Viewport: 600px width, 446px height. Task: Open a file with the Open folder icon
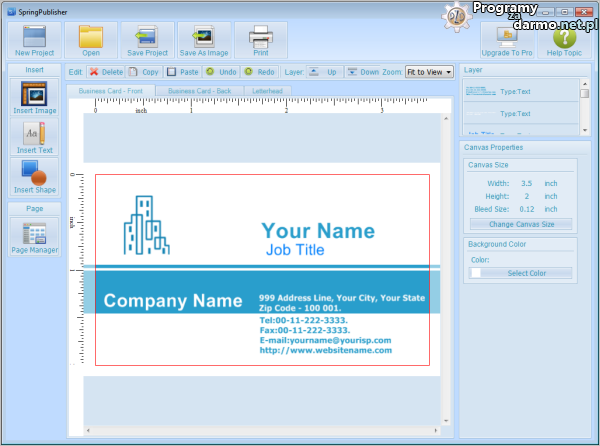pos(91,39)
